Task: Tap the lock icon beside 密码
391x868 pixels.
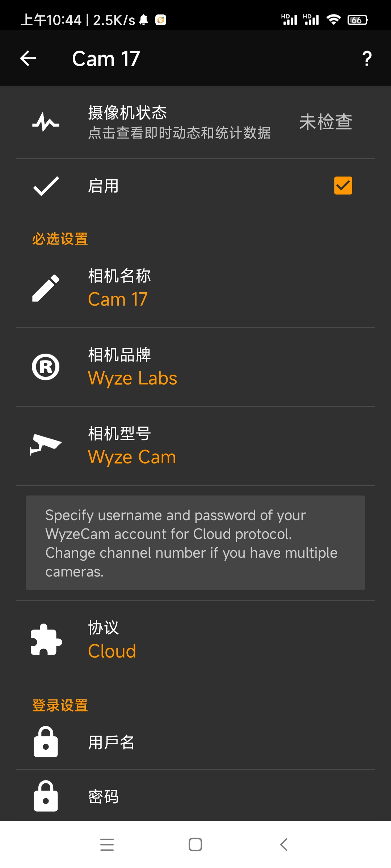Action: (46, 796)
